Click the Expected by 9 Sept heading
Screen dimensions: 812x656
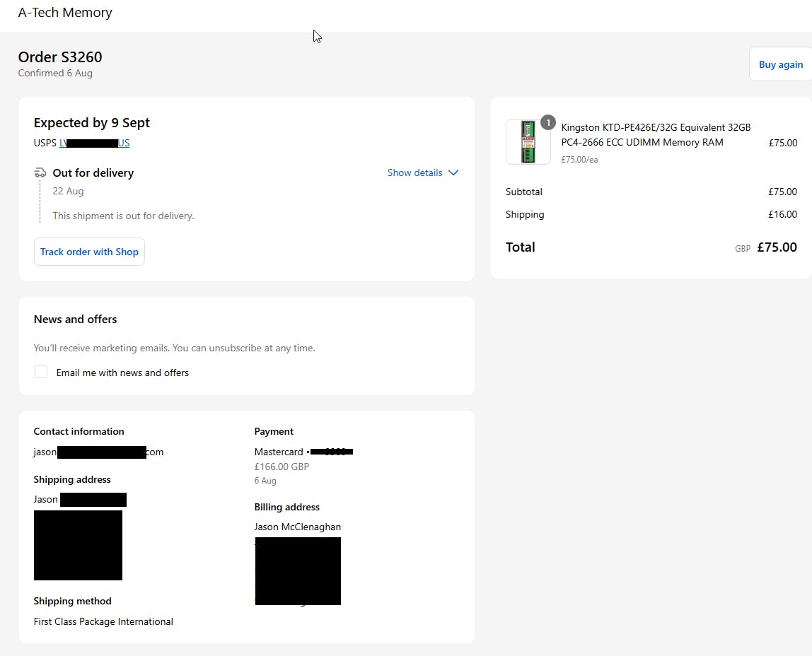pyautogui.click(x=92, y=123)
